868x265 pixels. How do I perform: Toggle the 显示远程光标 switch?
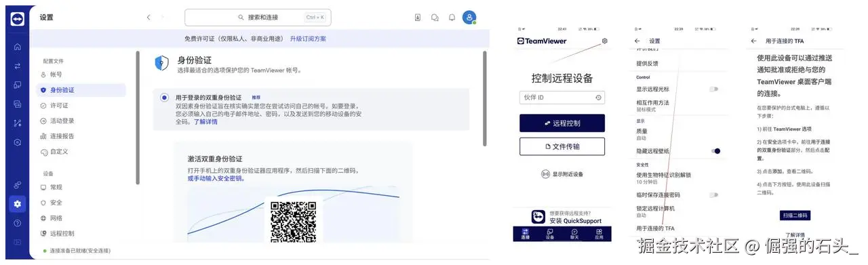714,89
